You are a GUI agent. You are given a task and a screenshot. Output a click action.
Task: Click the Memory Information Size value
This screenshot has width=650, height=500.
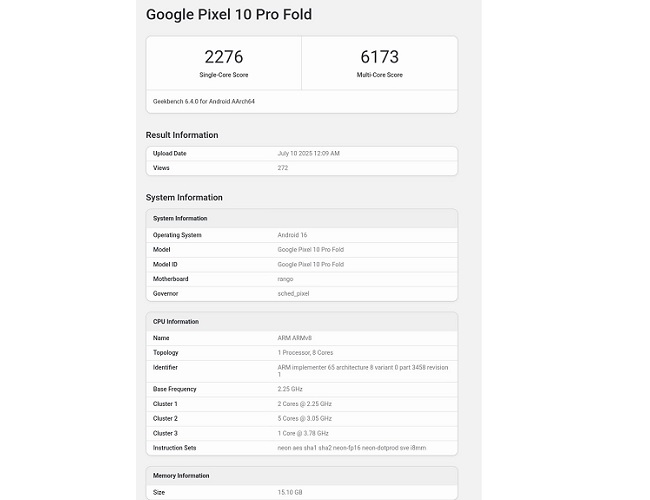point(290,493)
